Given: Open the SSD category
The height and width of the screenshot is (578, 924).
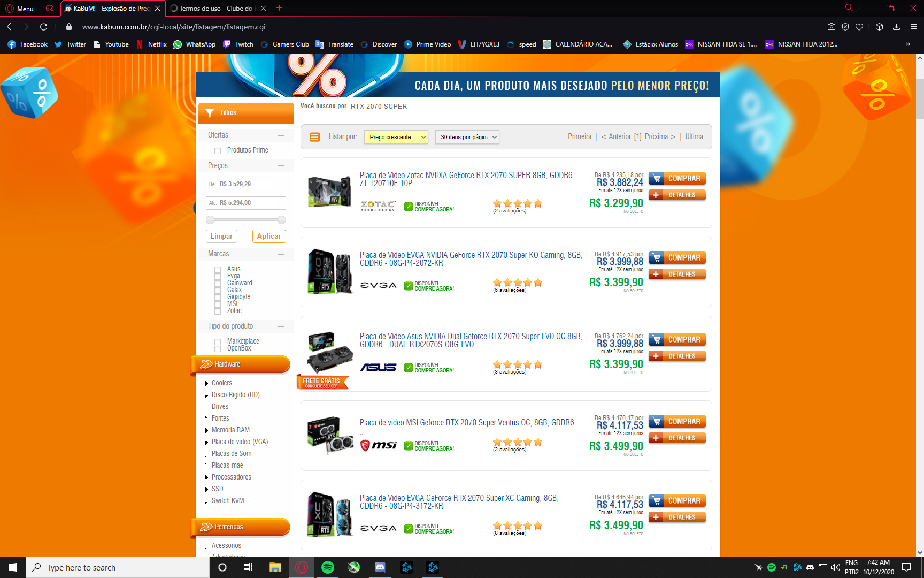Looking at the screenshot, I should 217,489.
